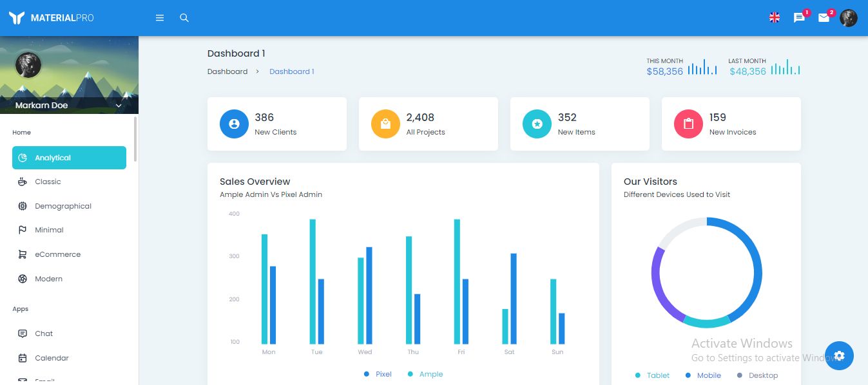The height and width of the screenshot is (385, 868).
Task: Expand the Markarn Doe profile dropdown
Action: [x=119, y=106]
